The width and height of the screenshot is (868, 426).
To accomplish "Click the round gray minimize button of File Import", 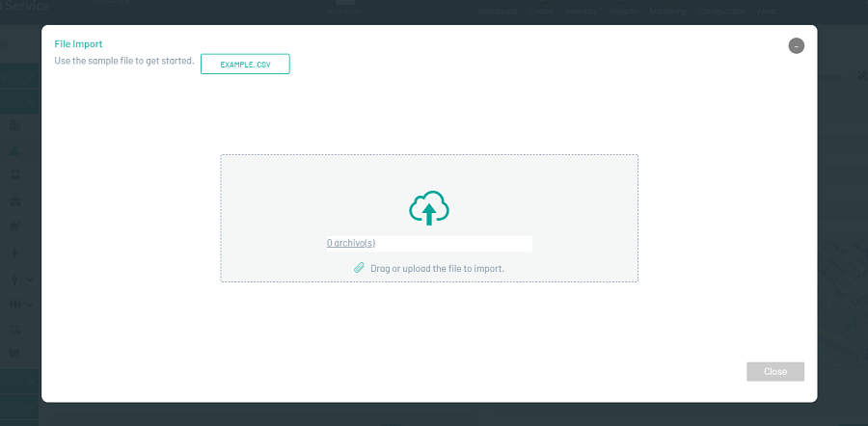I will click(796, 46).
